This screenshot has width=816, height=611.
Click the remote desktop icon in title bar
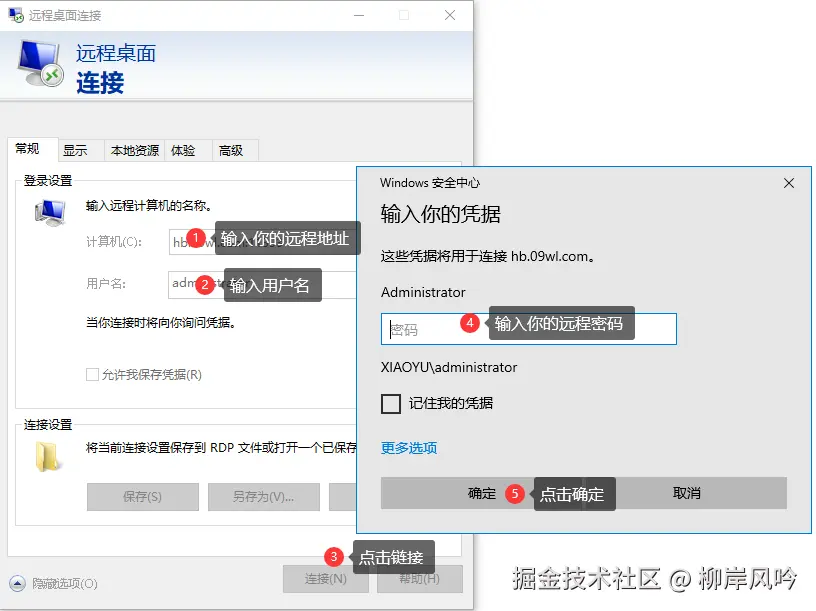14,15
